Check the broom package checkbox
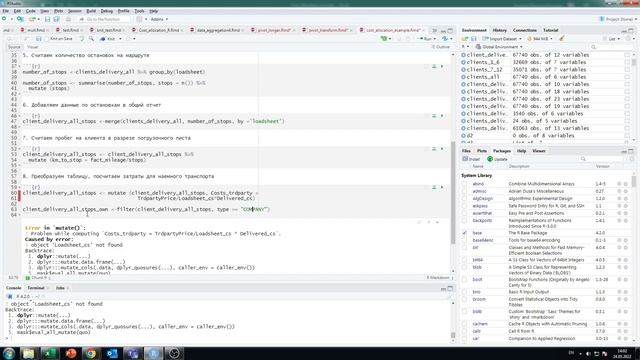640x360 pixels. pos(464,299)
